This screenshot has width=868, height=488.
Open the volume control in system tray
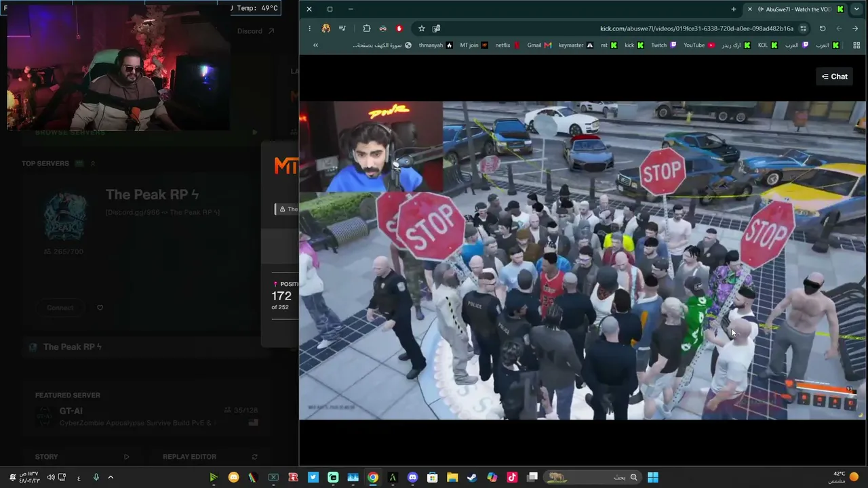click(51, 477)
